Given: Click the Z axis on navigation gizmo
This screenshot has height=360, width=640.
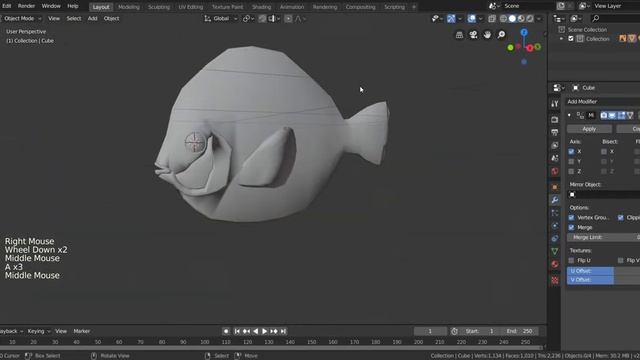Looking at the screenshot, I should [524, 32].
